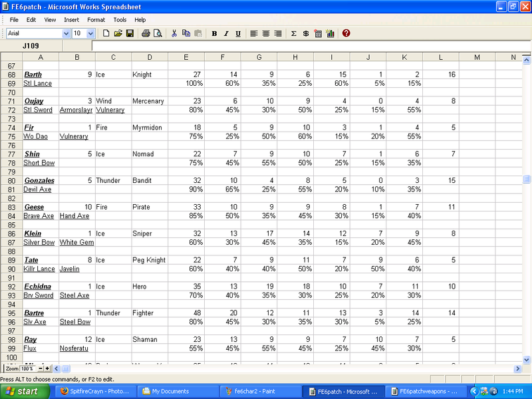The height and width of the screenshot is (399, 532).
Task: Open a file with the Open folder icon
Action: [x=118, y=33]
